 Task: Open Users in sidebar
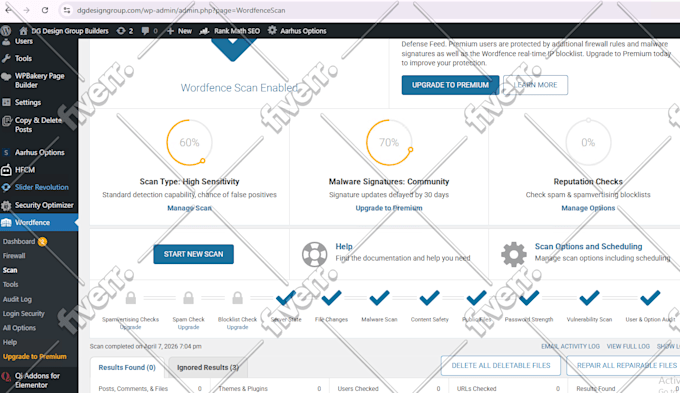click(x=24, y=41)
